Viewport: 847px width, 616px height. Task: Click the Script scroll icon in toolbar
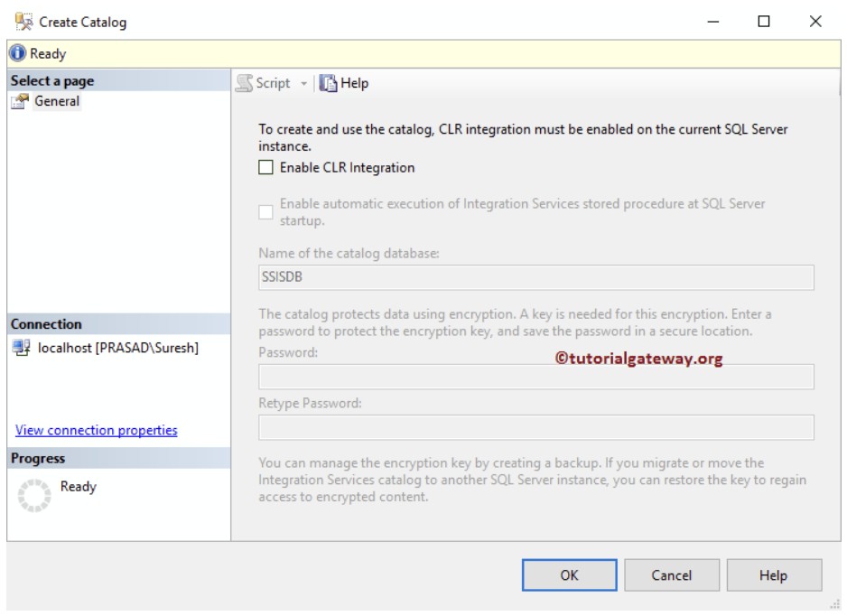tap(244, 83)
